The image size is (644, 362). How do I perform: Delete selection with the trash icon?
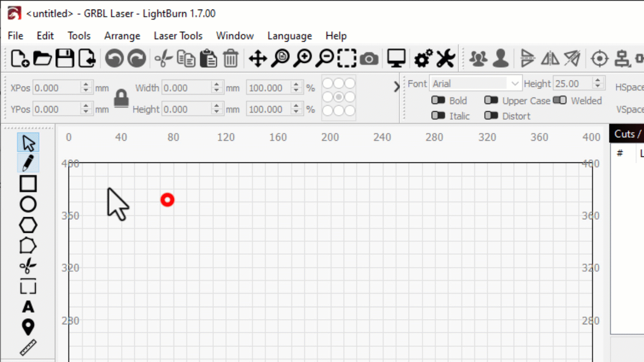pyautogui.click(x=230, y=59)
